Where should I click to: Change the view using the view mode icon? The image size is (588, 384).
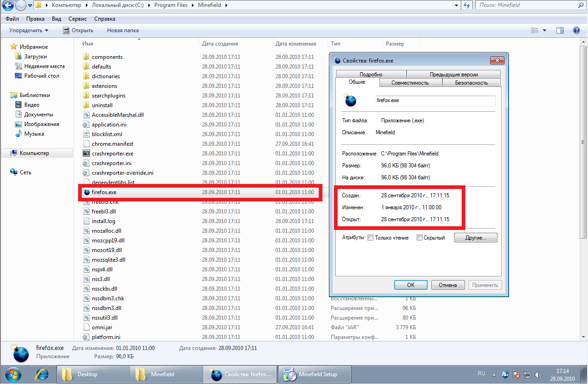pyautogui.click(x=534, y=30)
